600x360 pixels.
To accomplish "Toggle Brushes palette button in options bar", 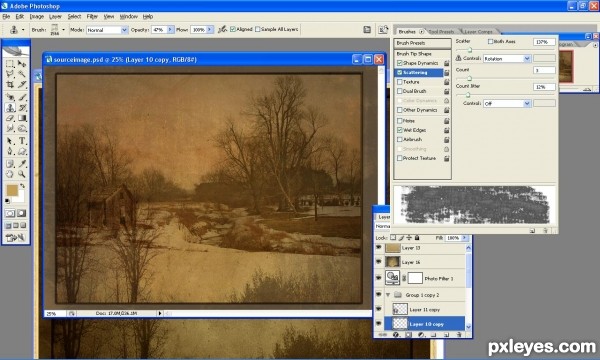I will pos(383,29).
